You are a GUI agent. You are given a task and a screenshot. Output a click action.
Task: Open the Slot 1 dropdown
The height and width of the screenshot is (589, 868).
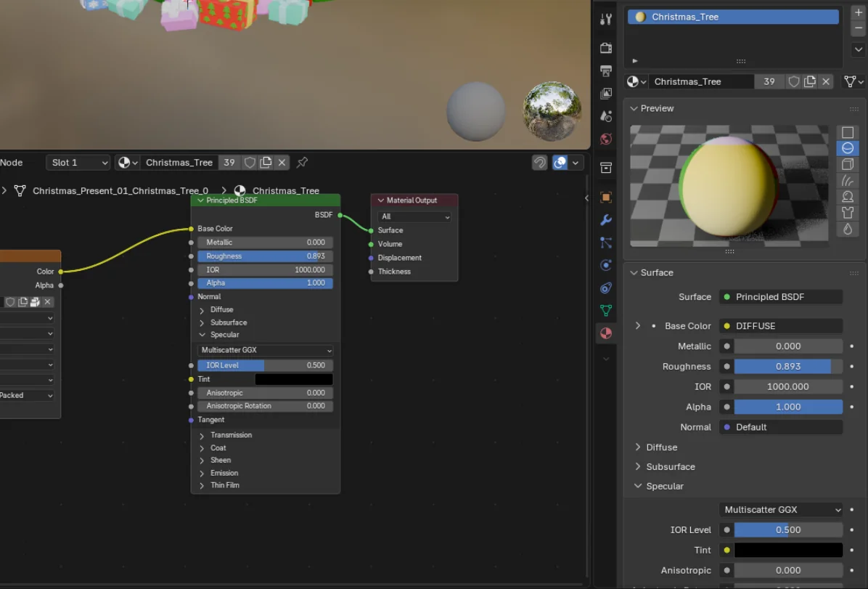coord(78,163)
